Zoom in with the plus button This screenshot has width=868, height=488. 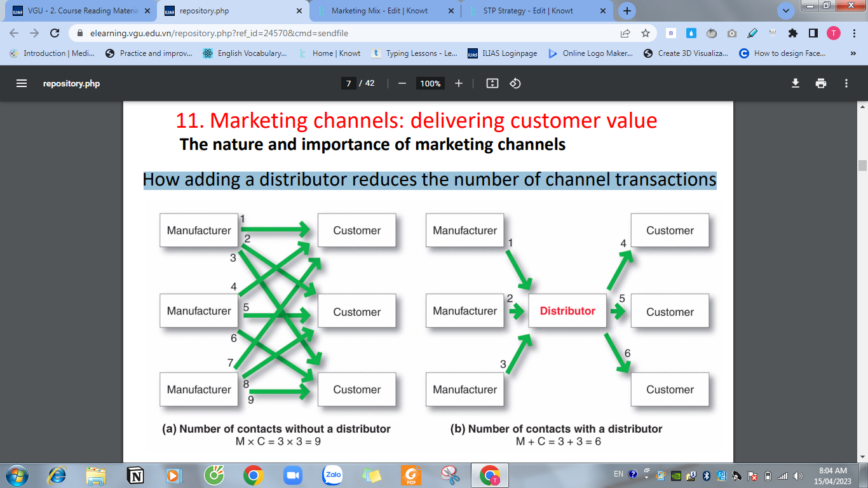click(459, 83)
